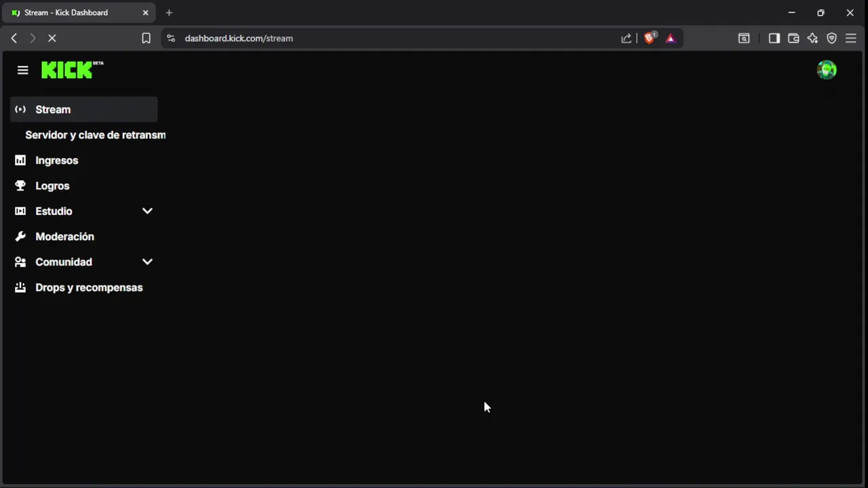Image resolution: width=868 pixels, height=488 pixels.
Task: Share this page icon
Action: [627, 38]
